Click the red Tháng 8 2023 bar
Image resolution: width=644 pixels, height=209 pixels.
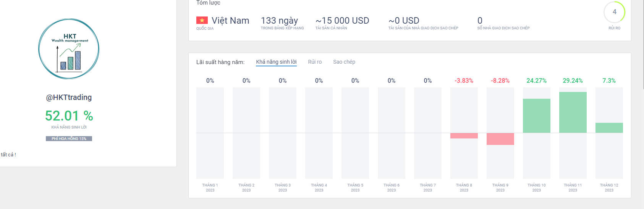464,136
